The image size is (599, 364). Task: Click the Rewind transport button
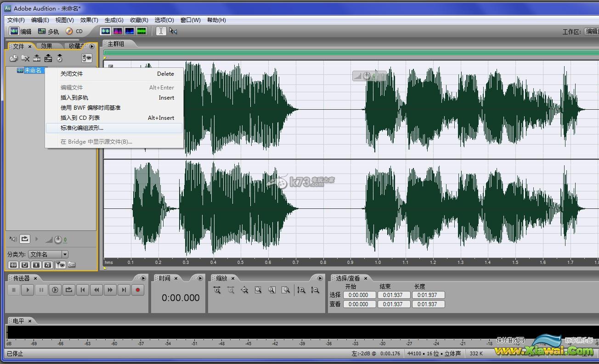(96, 290)
